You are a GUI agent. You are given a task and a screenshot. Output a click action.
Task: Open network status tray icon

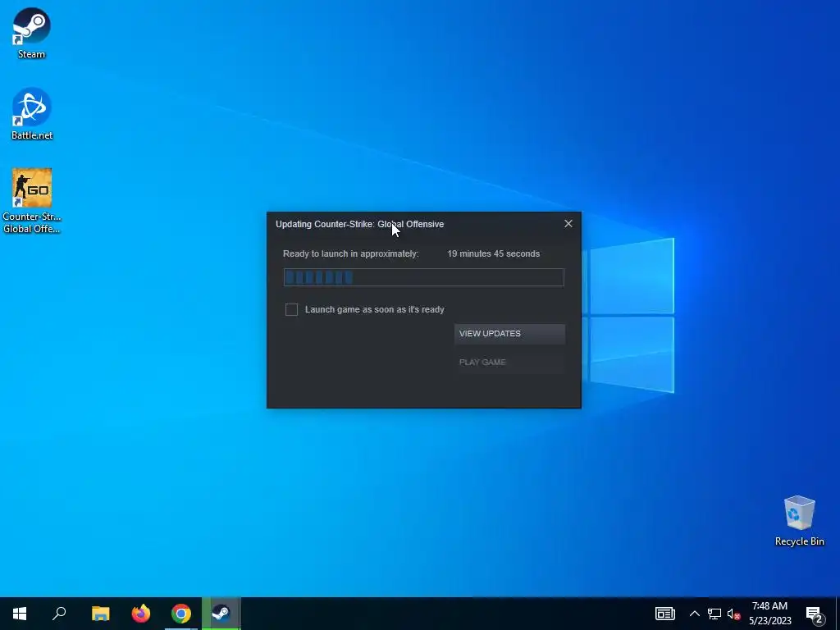click(x=714, y=614)
